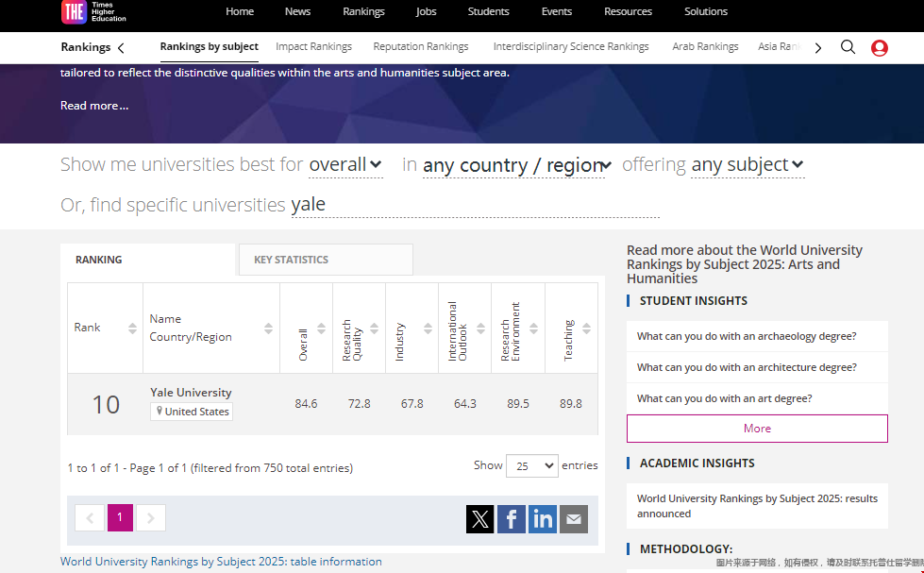924x573 pixels.
Task: Select the Reputation Rankings tab
Action: click(x=421, y=46)
